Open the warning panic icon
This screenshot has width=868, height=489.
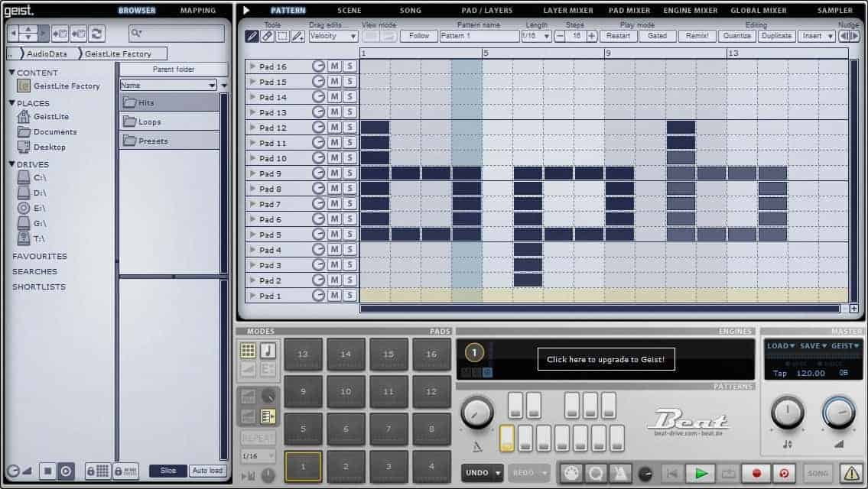click(x=851, y=473)
